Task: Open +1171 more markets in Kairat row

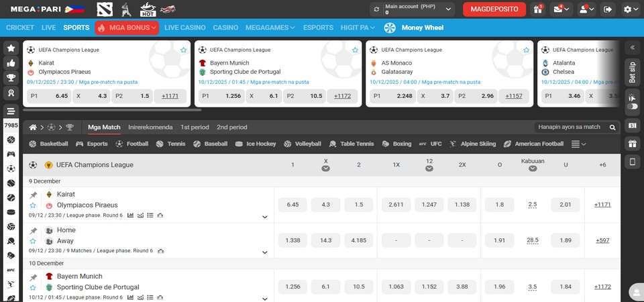Action: 602,205
